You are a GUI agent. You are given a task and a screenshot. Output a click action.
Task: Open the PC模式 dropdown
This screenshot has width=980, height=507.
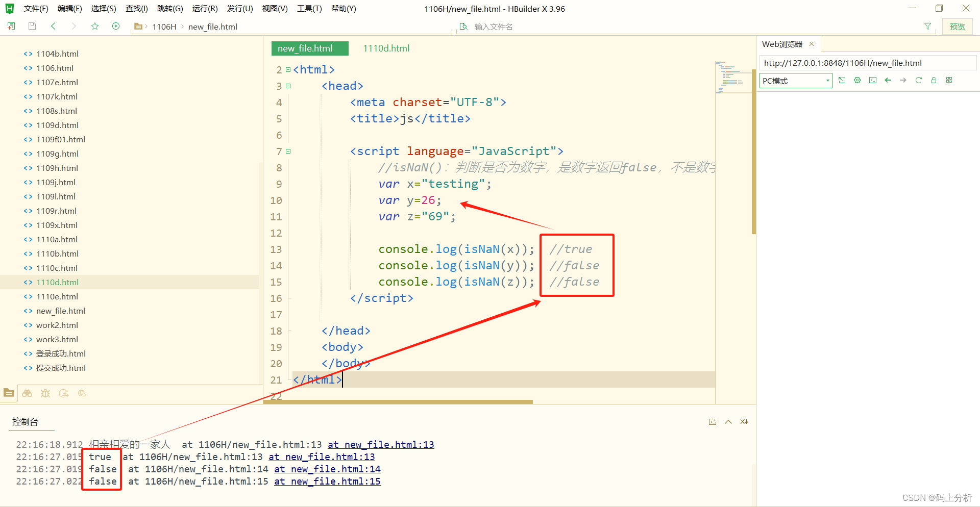(796, 81)
